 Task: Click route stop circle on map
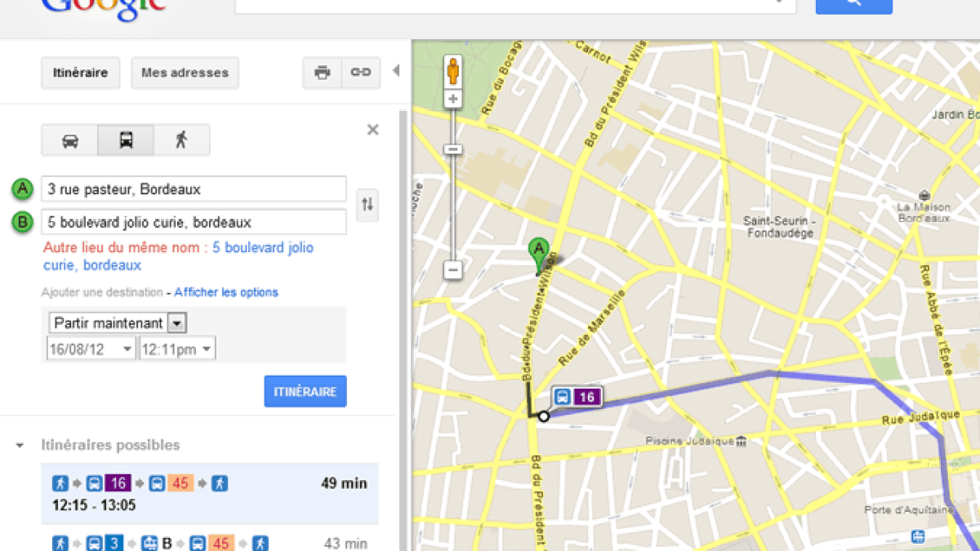coord(544,416)
